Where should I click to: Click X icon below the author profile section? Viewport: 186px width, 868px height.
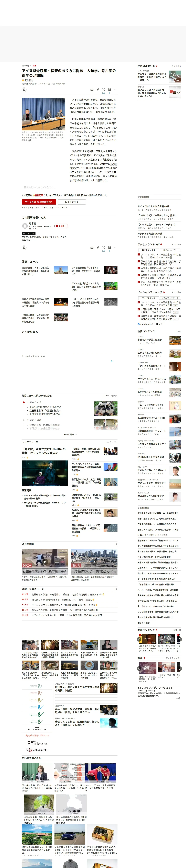tap(103, 248)
